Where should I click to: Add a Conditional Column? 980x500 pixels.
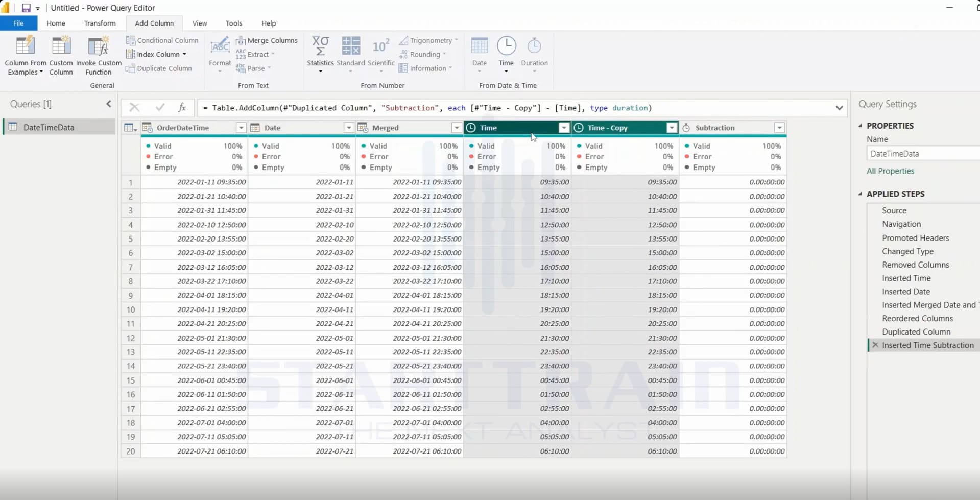(162, 40)
